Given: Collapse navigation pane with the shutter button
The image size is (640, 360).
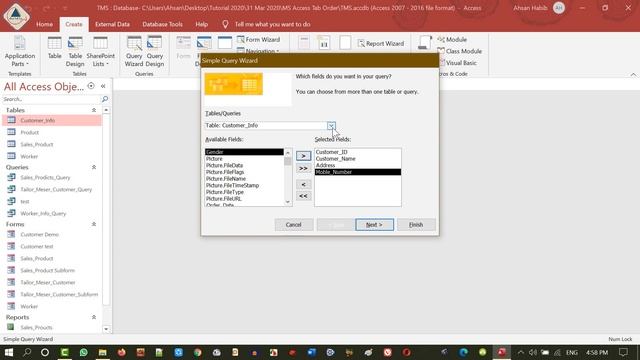Looking at the screenshot, I should (x=103, y=86).
